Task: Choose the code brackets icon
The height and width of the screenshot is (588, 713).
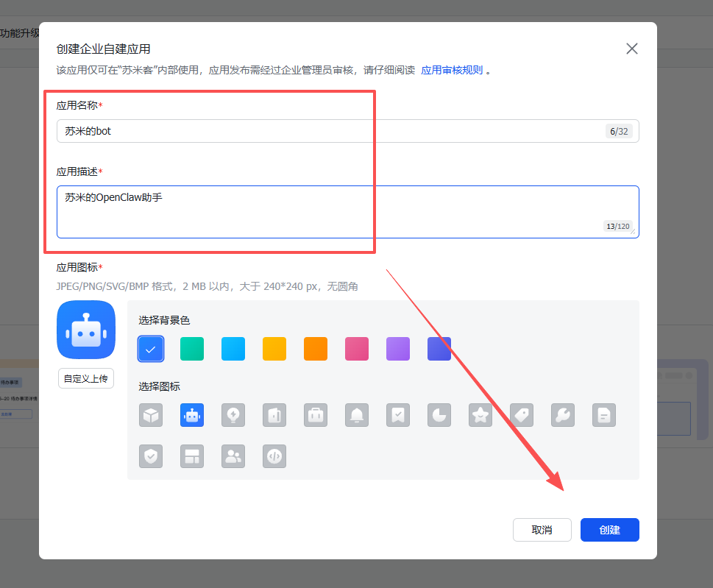Action: point(274,456)
